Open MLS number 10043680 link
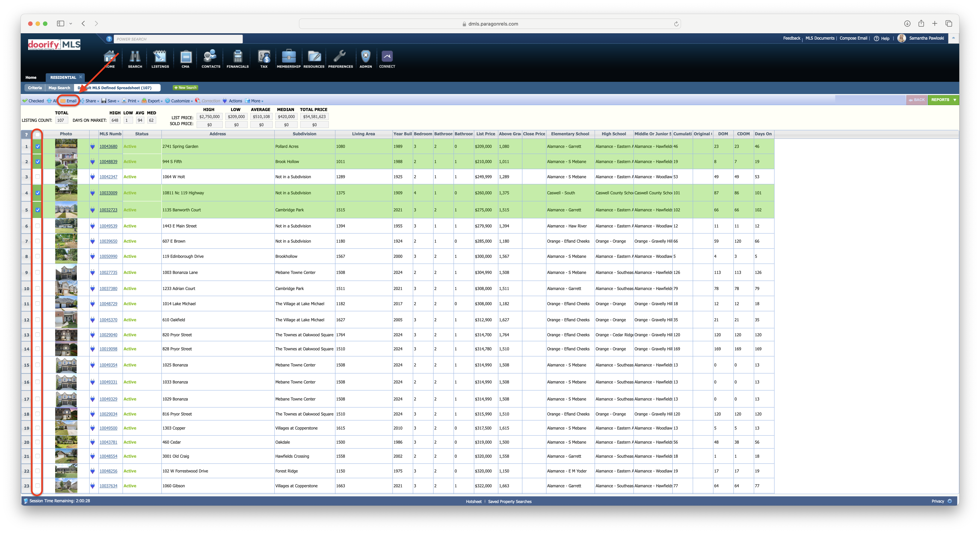The width and height of the screenshot is (980, 533). tap(108, 146)
